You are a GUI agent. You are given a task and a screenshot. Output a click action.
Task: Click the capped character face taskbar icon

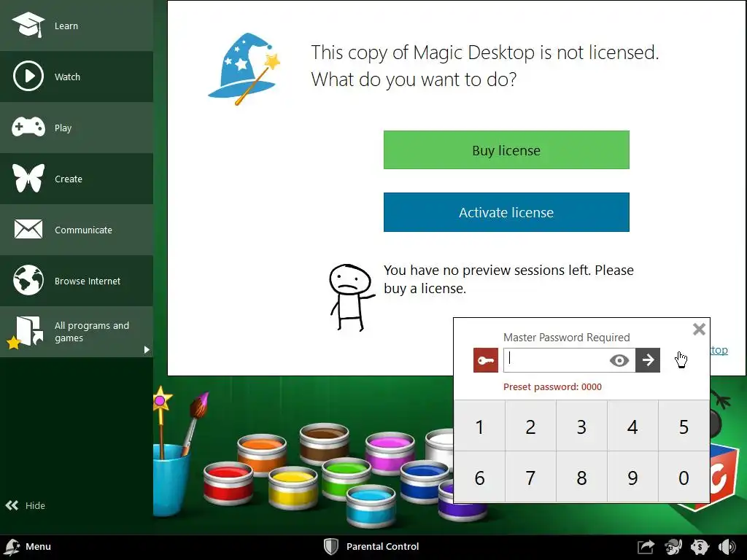(x=673, y=547)
